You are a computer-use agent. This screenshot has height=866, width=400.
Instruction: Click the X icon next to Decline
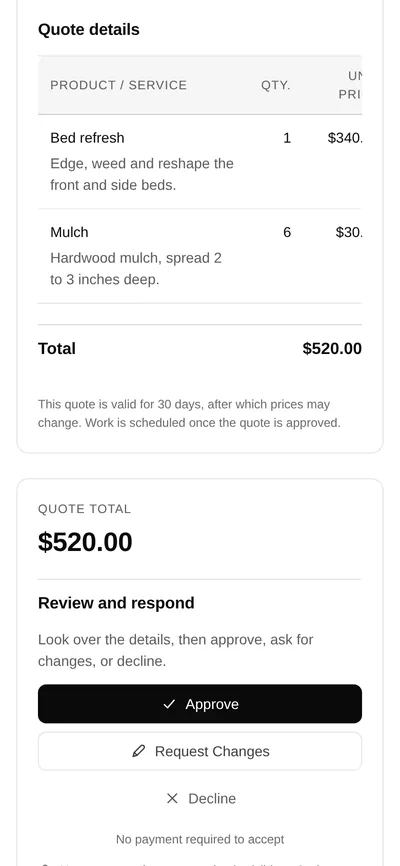pyautogui.click(x=172, y=799)
